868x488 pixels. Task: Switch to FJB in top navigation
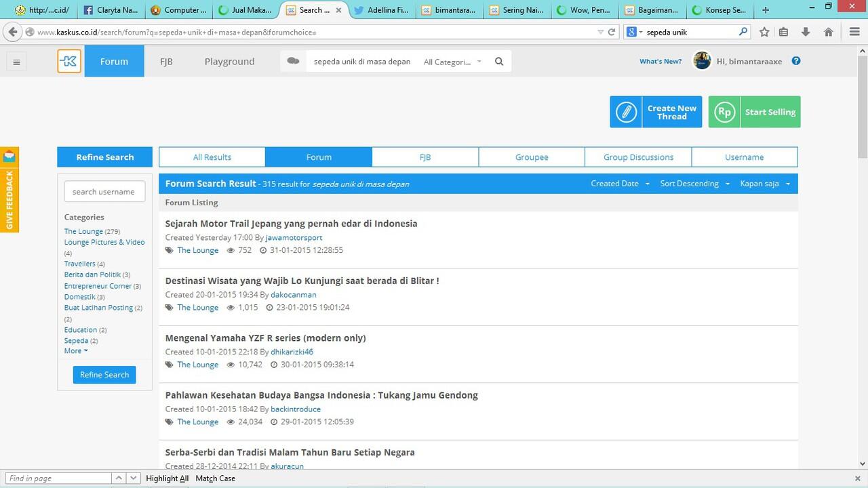[166, 61]
